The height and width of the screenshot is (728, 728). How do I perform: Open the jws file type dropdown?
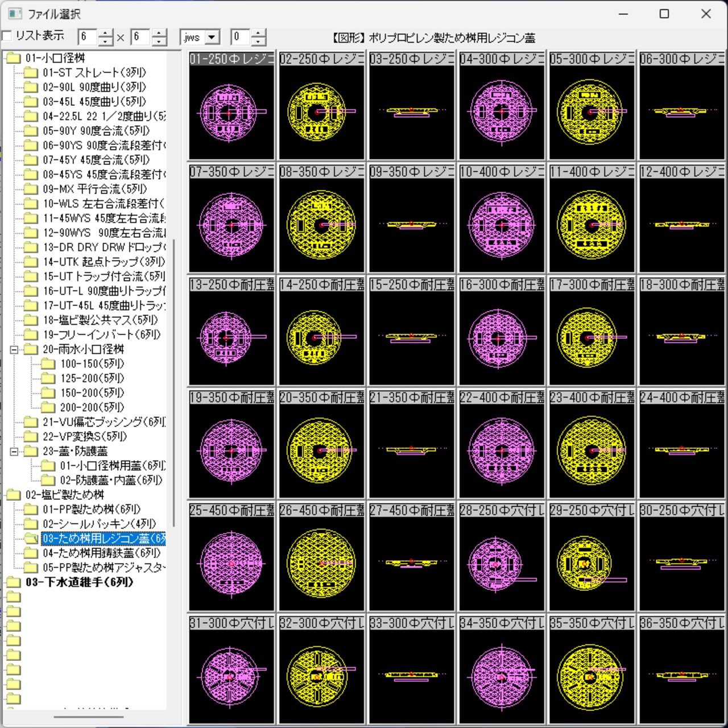212,38
